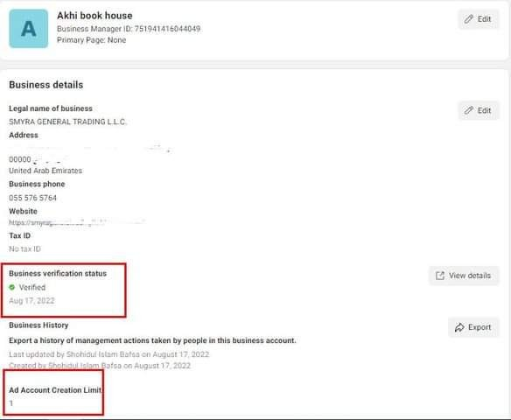Click the Business History heading
This screenshot has width=511, height=420.
(x=38, y=325)
